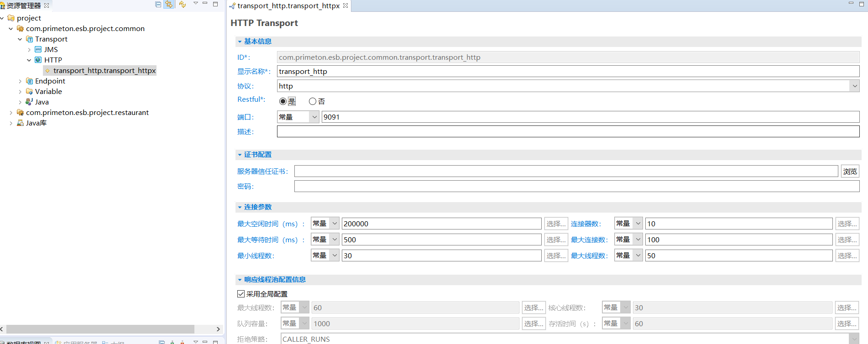
Task: Click horizontal scrollbar in resource explorer
Action: click(x=100, y=329)
